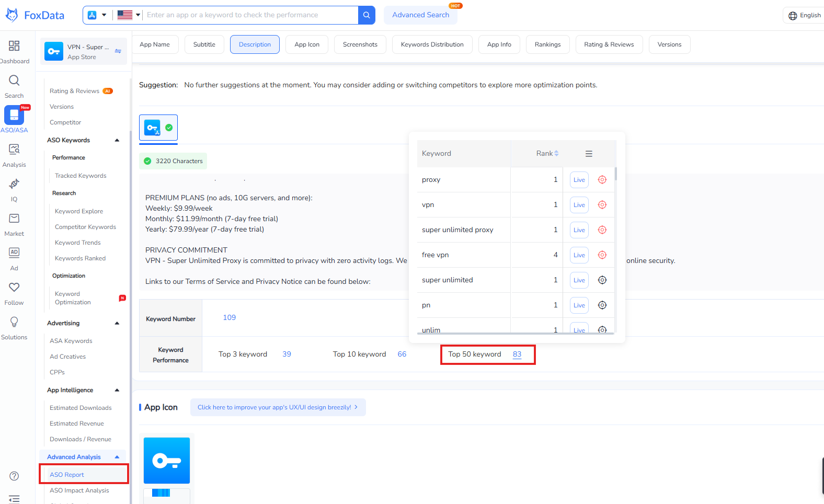The width and height of the screenshot is (824, 504).
Task: Collapse the ASO Keywords section
Action: [117, 140]
